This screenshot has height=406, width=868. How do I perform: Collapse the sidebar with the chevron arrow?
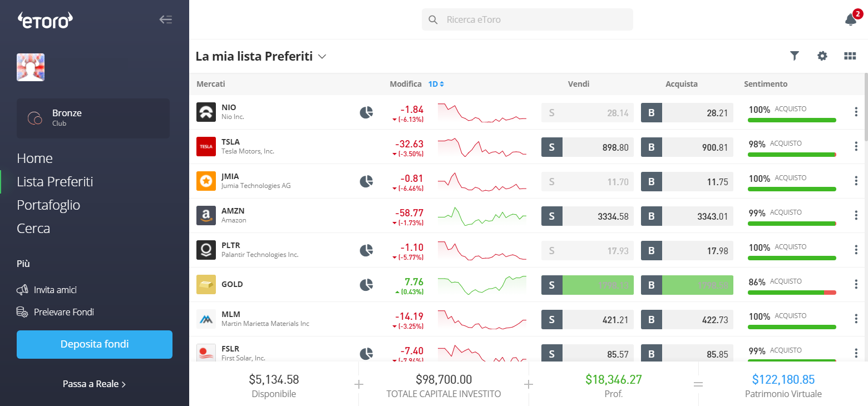[165, 19]
